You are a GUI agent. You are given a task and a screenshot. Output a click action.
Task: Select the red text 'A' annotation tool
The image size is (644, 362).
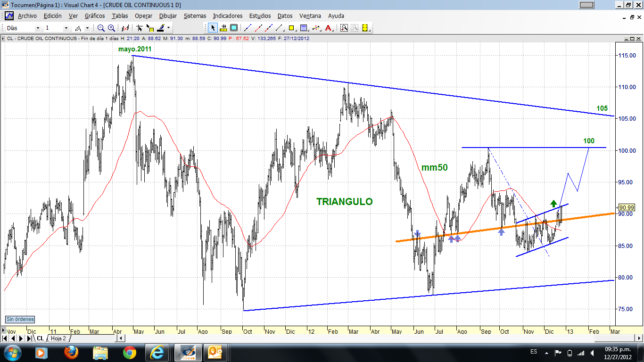[328, 28]
